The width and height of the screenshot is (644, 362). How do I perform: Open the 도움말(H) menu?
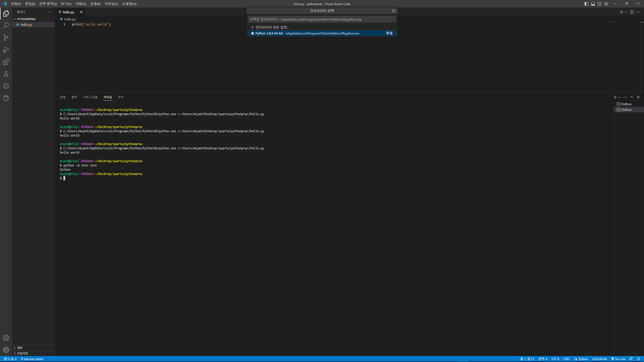pos(129,4)
